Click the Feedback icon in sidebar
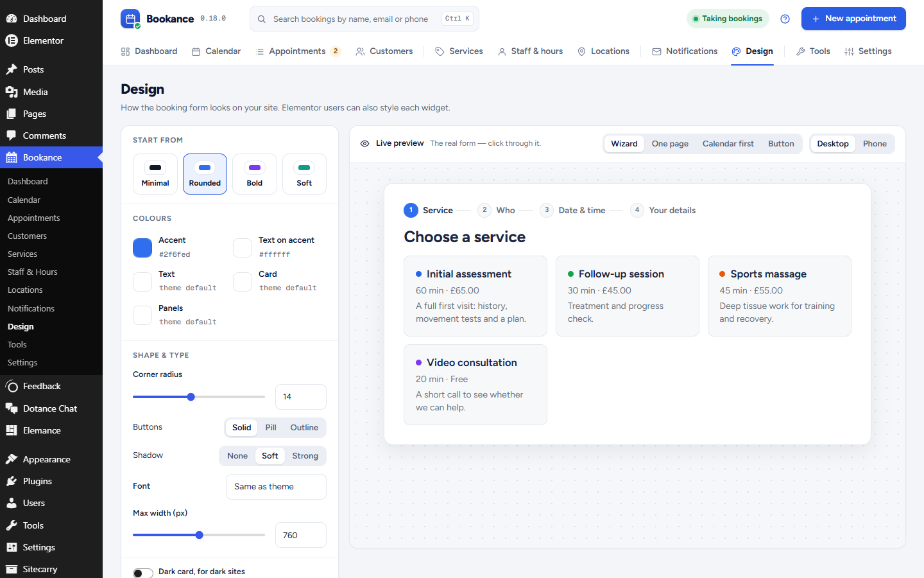The image size is (924, 578). [x=12, y=386]
